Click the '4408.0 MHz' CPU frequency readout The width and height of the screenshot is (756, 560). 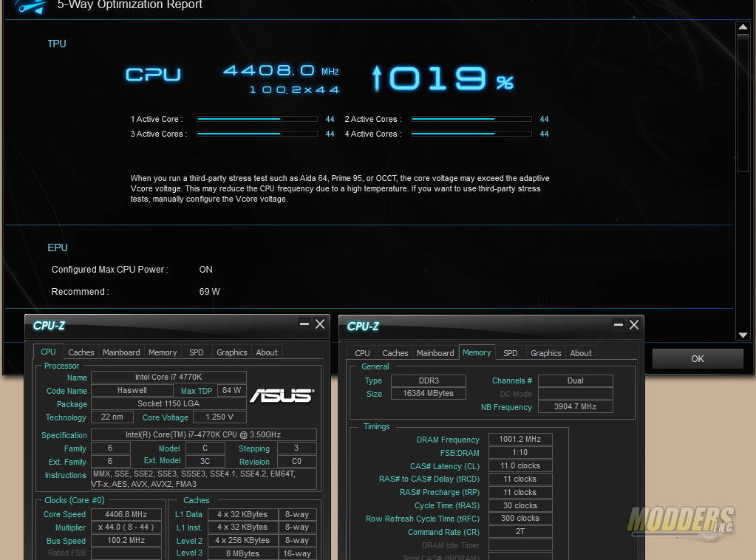click(x=281, y=71)
